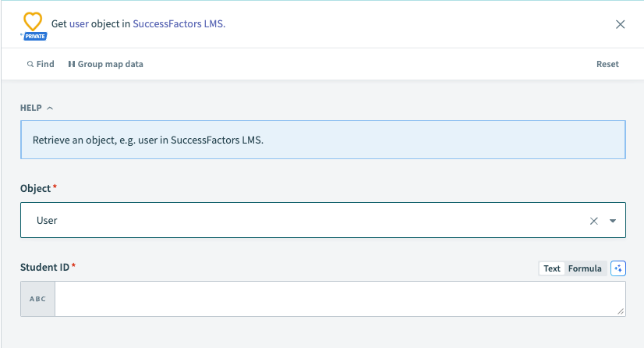Click the SuccessFactors heart connector icon
Image resolution: width=644 pixels, height=348 pixels.
point(33,21)
